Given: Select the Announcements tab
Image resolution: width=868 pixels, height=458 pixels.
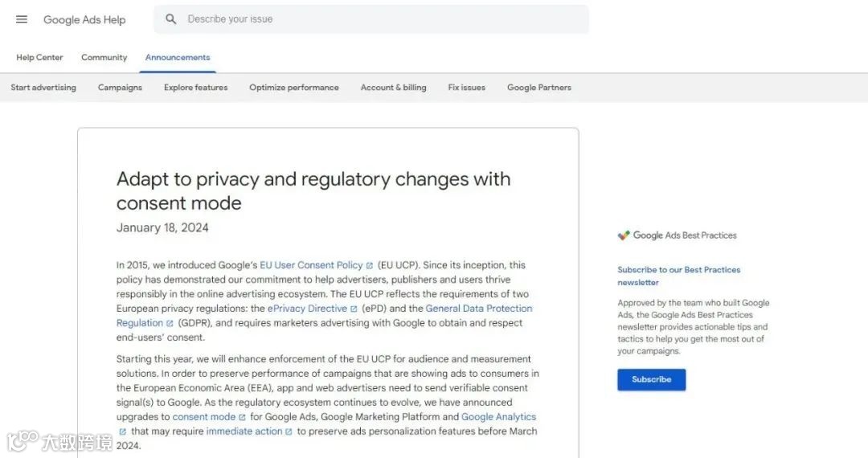Looking at the screenshot, I should tap(178, 58).
